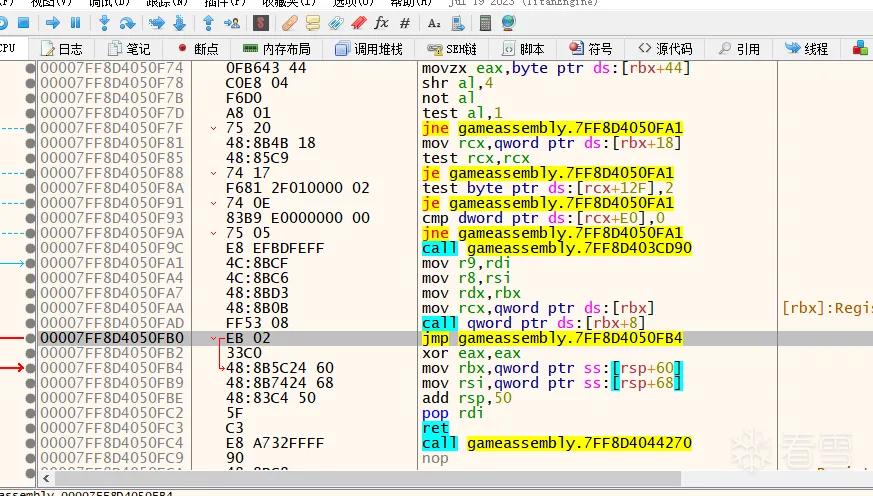The image size is (873, 496).
Task: Toggle breakpoint dot at address 00007FF8D4050FA1
Action: [x=30, y=263]
